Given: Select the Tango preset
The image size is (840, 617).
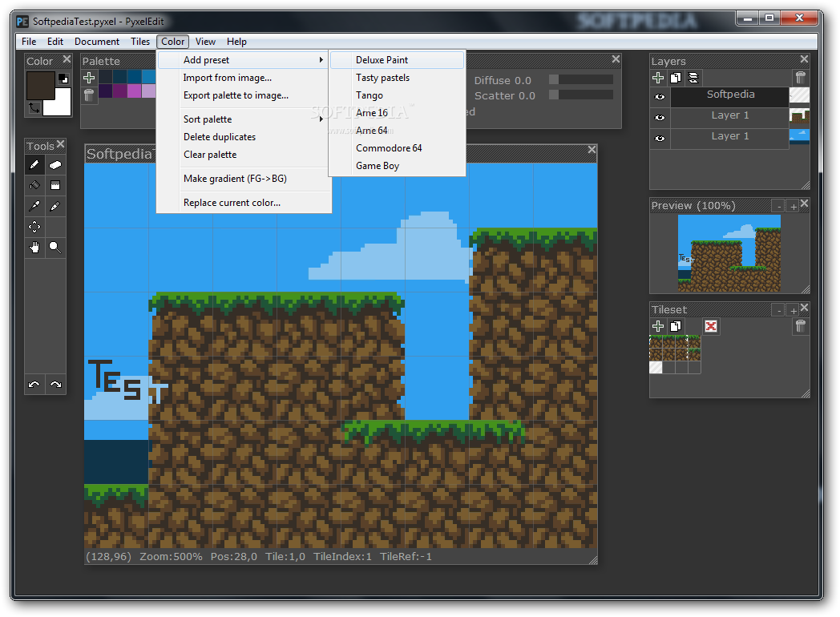Looking at the screenshot, I should (x=397, y=95).
